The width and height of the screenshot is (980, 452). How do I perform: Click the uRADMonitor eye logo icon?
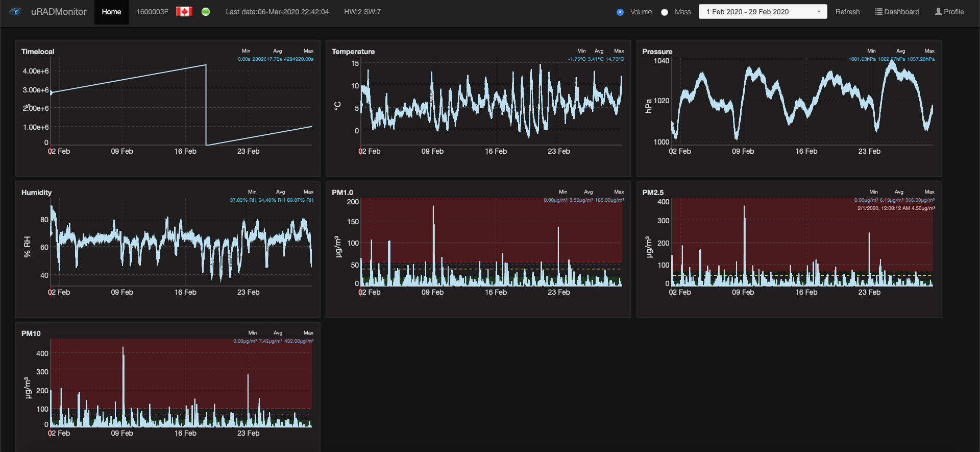(x=15, y=12)
